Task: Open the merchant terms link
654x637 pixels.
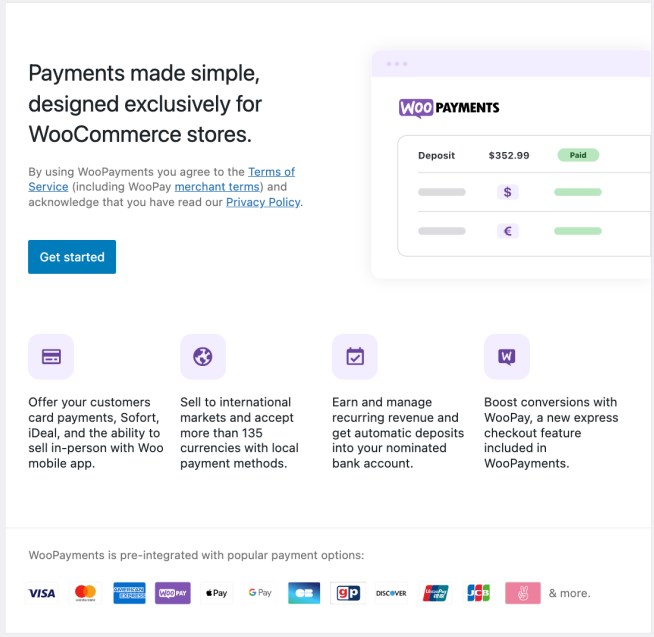Action: (217, 187)
